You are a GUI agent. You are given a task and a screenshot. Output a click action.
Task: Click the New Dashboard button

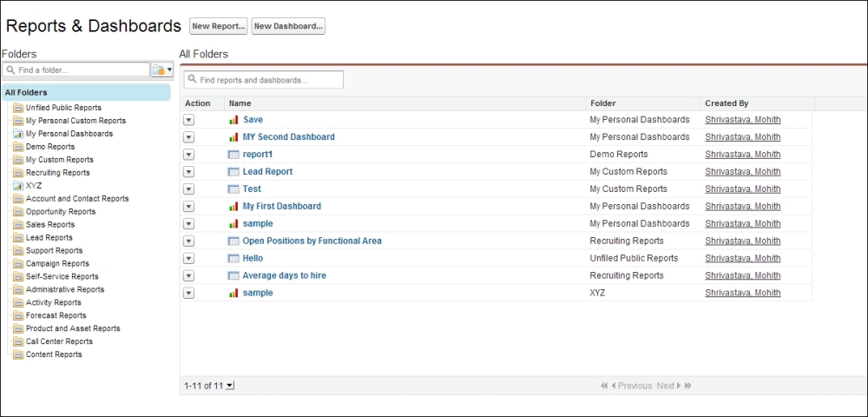click(288, 27)
